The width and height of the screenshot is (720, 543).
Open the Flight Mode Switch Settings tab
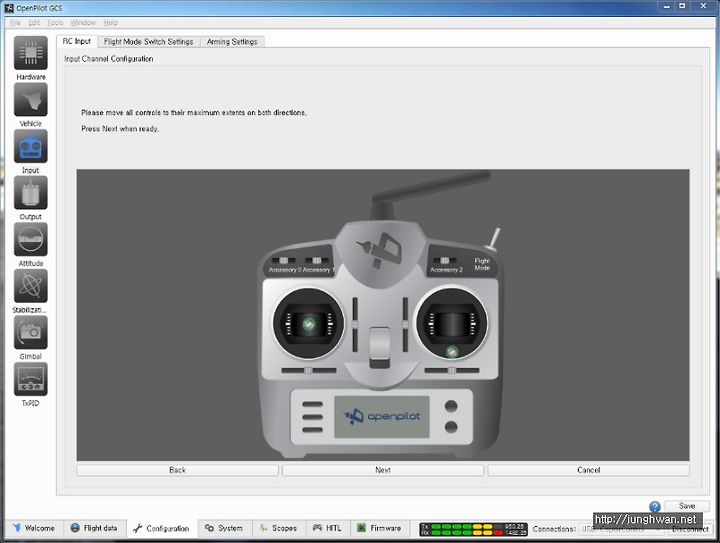pos(148,42)
